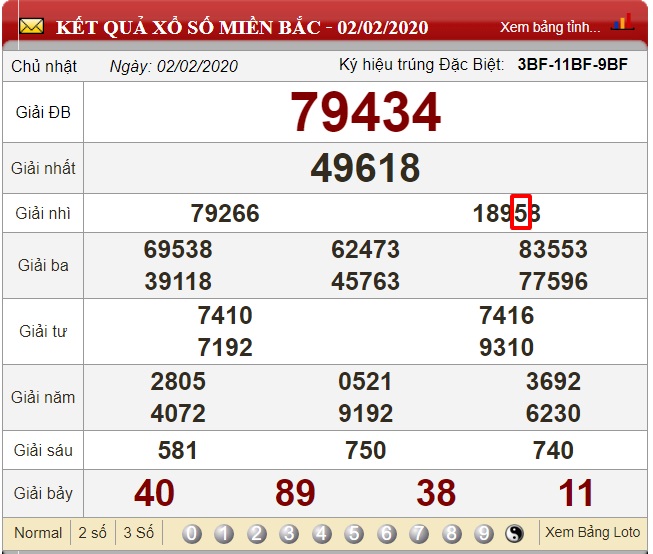Select digit 5 filter ball
This screenshot has height=554, width=653.
[x=354, y=533]
